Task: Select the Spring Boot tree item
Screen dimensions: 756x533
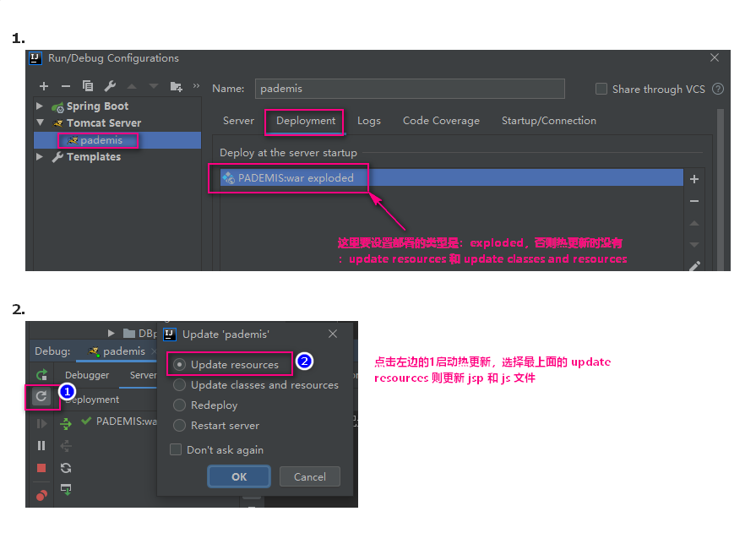Action: (97, 106)
